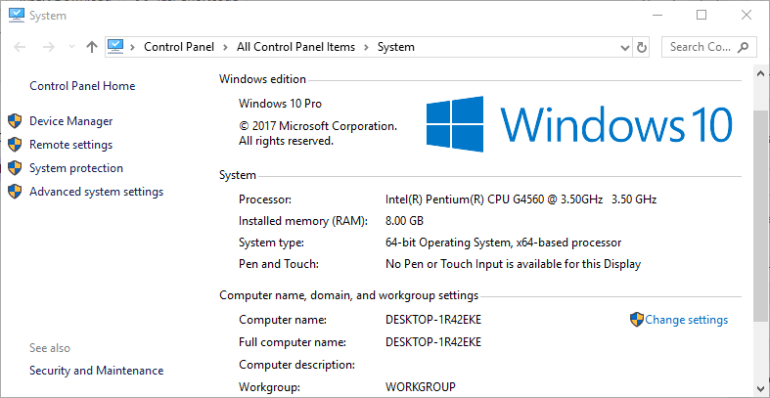Open Control Panel Home link
770x398 pixels.
coord(82,86)
